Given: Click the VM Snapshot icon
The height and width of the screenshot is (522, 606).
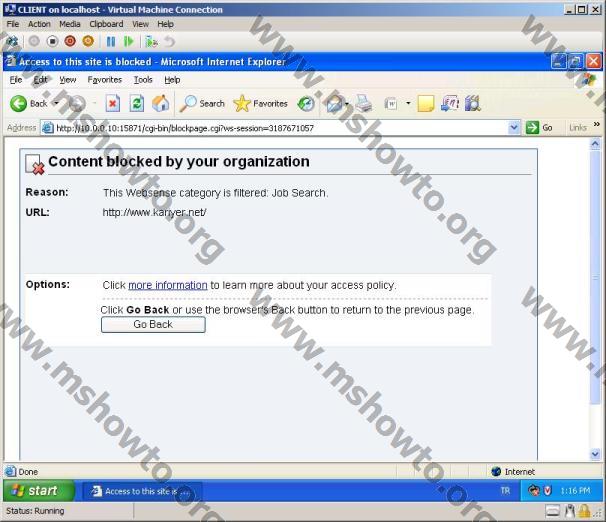Looking at the screenshot, I should 151,41.
